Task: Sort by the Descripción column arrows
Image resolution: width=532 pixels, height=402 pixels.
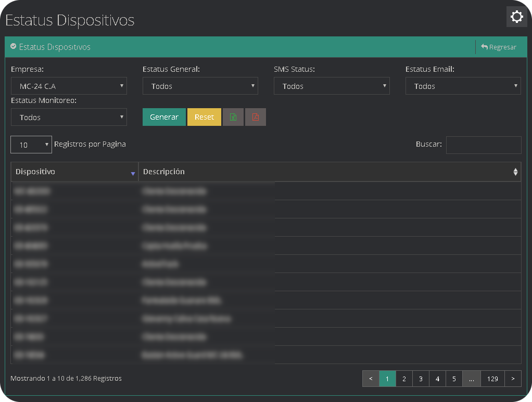Action: [515, 172]
